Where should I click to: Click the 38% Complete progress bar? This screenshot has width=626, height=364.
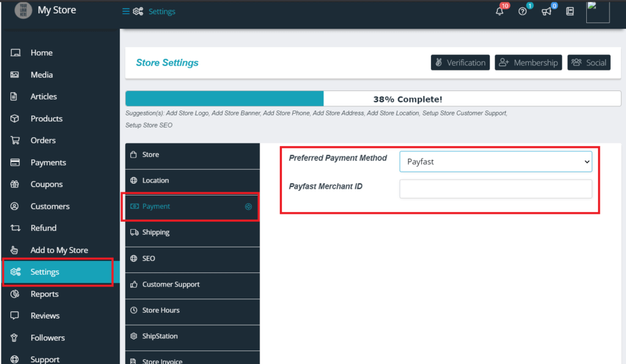(x=373, y=99)
